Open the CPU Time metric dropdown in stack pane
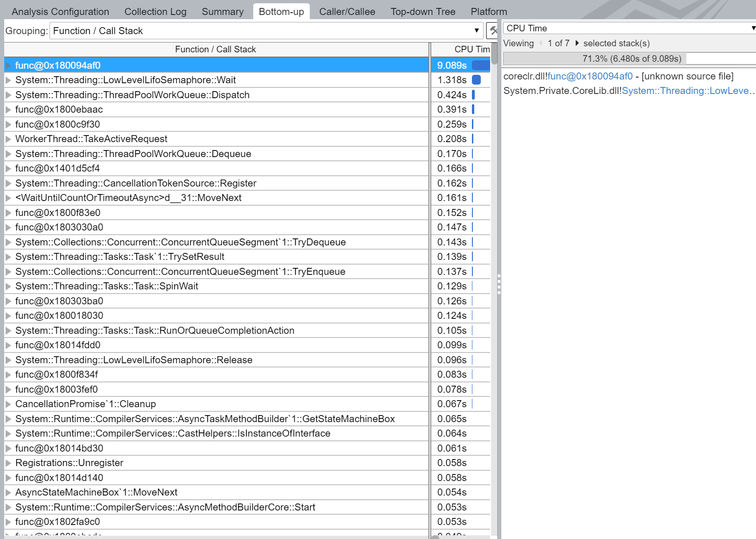This screenshot has width=756, height=539. pos(750,28)
